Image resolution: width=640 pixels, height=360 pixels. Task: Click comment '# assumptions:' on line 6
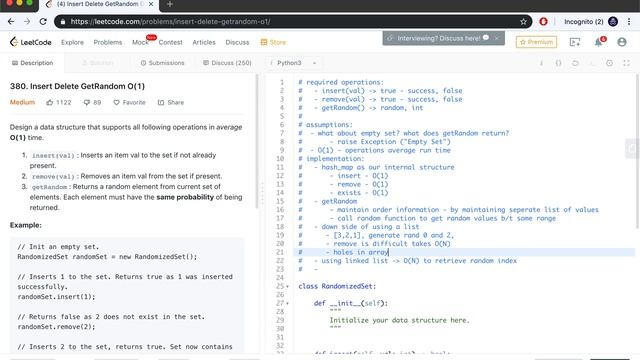pyautogui.click(x=325, y=125)
